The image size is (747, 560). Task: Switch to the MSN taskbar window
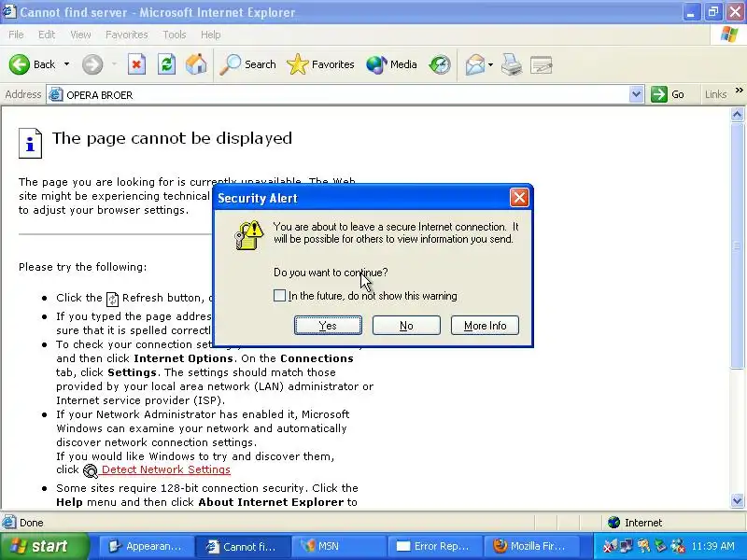[338, 546]
